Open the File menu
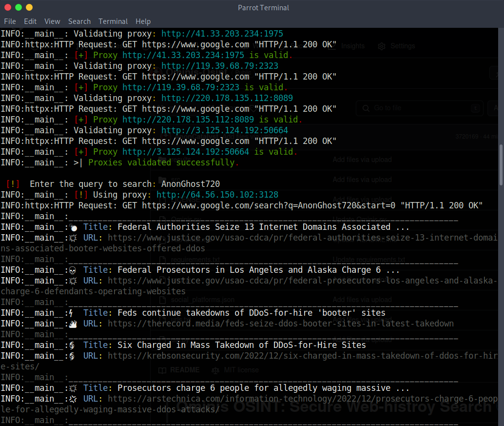This screenshot has width=504, height=426. point(10,21)
